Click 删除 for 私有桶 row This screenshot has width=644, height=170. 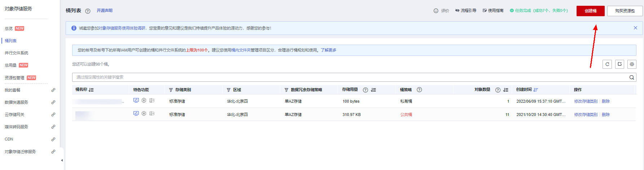click(x=606, y=101)
